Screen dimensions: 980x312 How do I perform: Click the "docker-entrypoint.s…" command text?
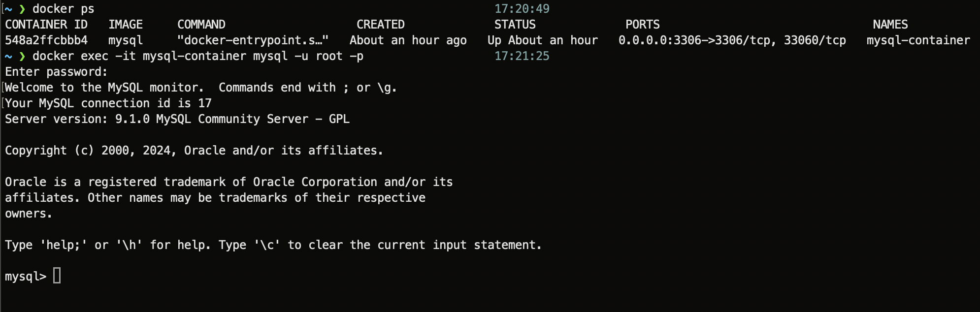[x=253, y=40]
